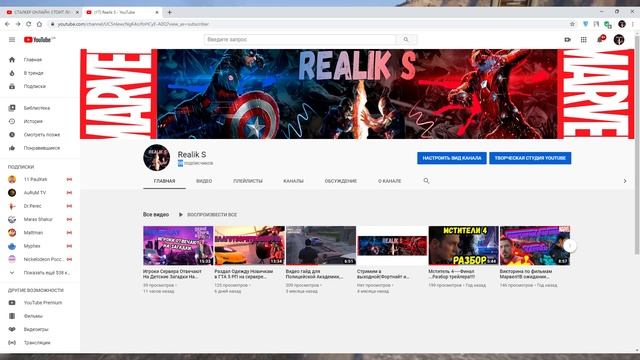Reload the current page
Image resolution: width=640 pixels, height=360 pixels.
[29, 24]
